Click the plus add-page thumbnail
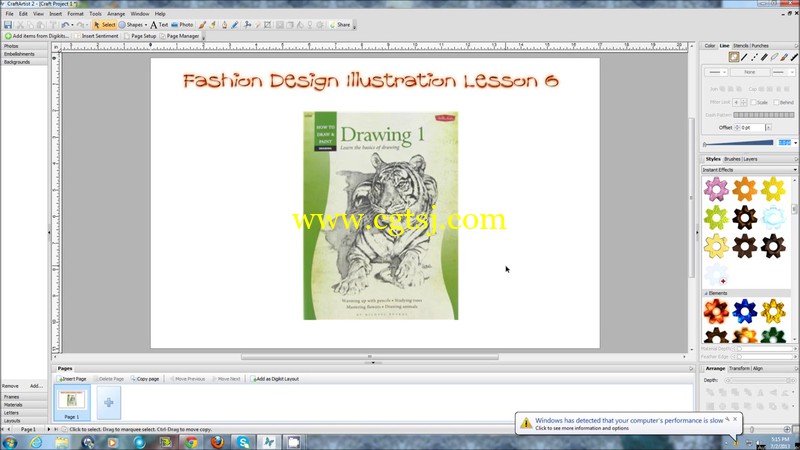 point(109,403)
